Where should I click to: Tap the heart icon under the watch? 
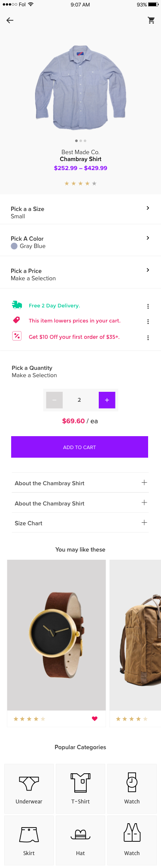coord(95,719)
